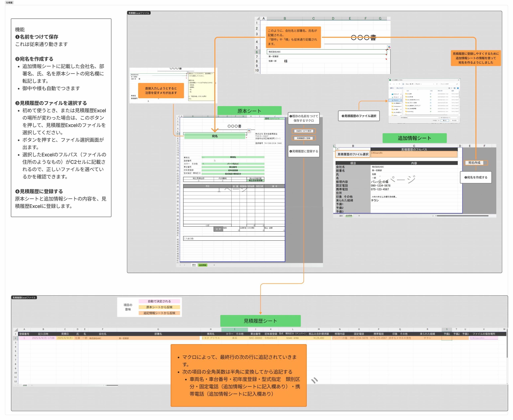Click the pink 自動で決定される legend swatch

pyautogui.click(x=159, y=301)
